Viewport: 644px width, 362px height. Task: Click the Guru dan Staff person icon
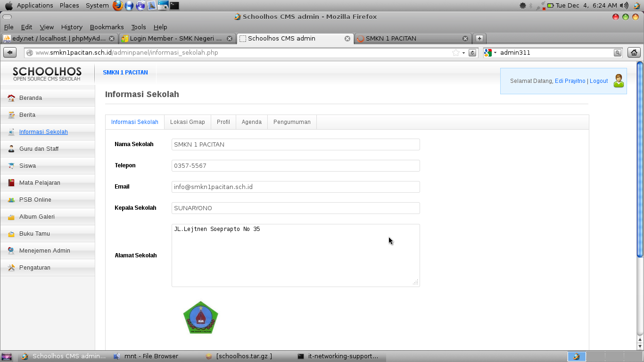coord(11,149)
